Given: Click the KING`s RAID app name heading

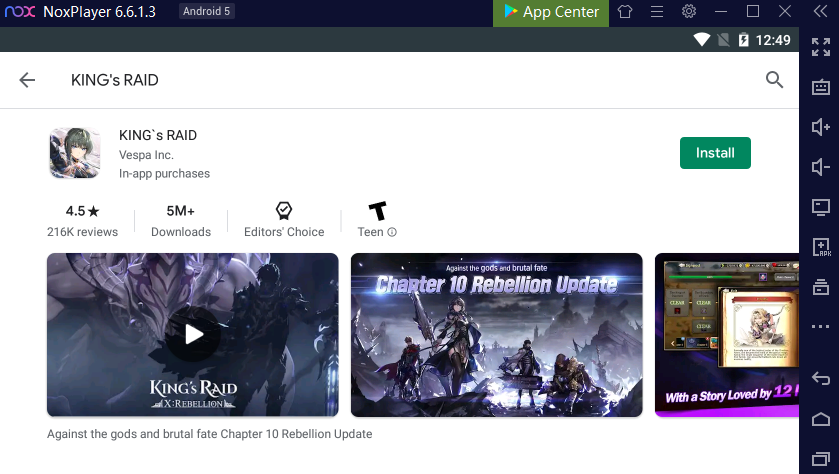Looking at the screenshot, I should coord(158,135).
